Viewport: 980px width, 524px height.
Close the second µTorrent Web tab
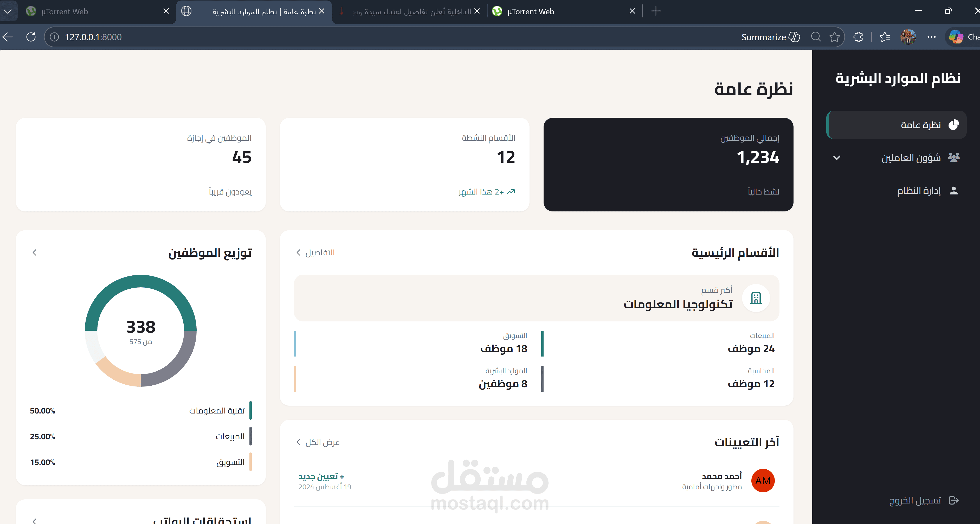(632, 11)
